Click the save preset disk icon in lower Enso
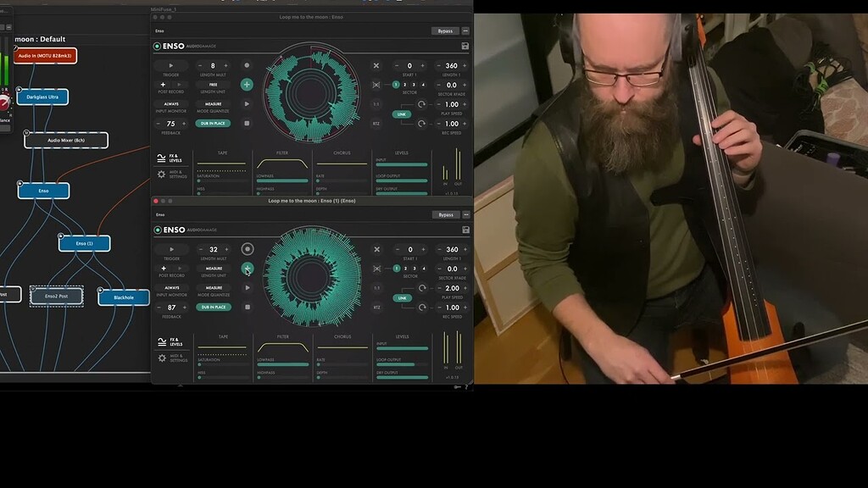 point(465,230)
